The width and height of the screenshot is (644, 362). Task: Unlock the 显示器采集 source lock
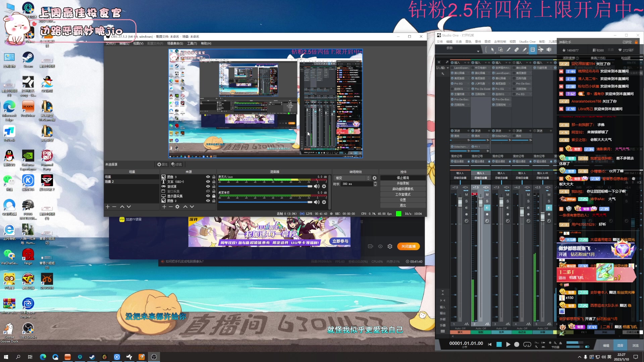[214, 196]
